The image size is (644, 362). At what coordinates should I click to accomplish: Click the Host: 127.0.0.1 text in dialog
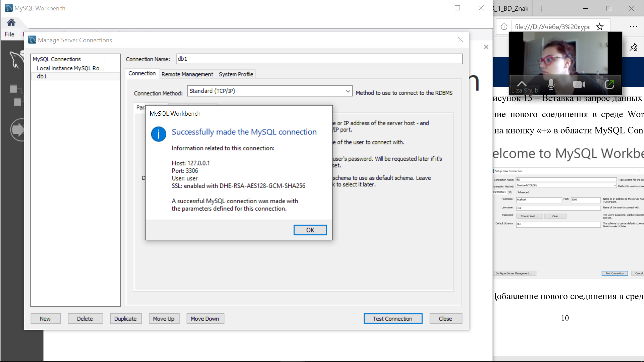tap(191, 163)
